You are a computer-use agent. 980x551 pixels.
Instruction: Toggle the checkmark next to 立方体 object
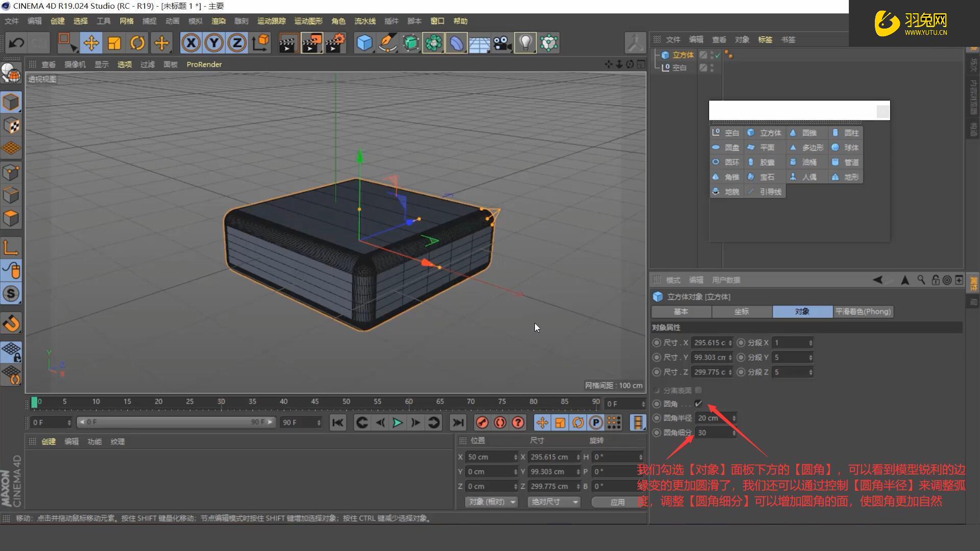pos(717,56)
